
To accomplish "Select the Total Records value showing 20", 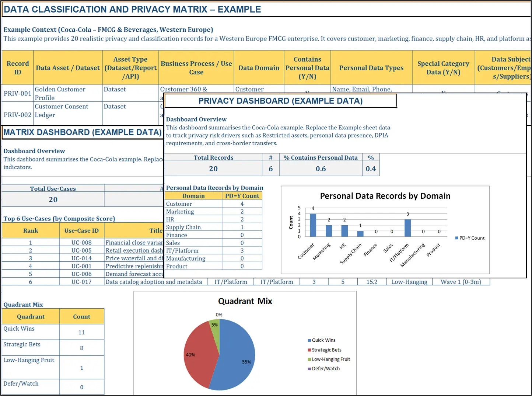I will click(213, 169).
